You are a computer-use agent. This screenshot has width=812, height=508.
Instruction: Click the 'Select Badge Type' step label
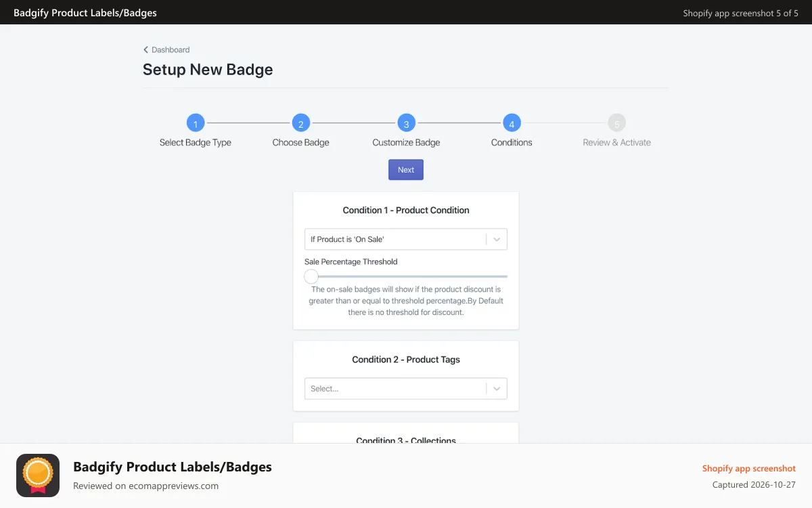[196, 142]
